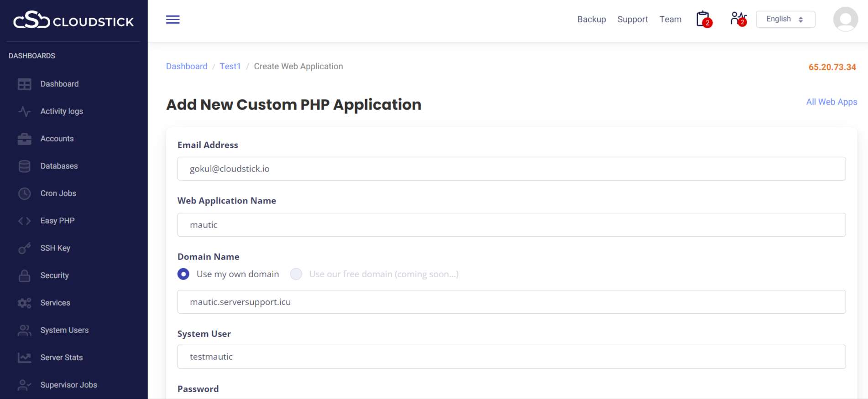Screen dimensions: 868x399
Task: Click the Web Application Name input field
Action: coord(511,225)
